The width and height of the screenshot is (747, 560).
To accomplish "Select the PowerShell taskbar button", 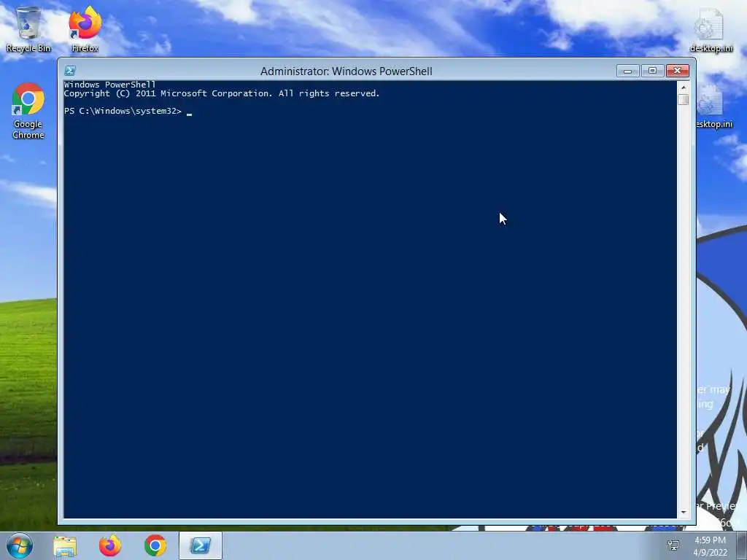I will tap(200, 545).
